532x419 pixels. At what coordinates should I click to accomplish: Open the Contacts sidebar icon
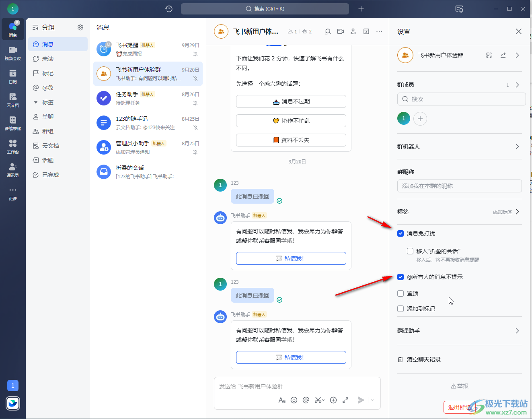point(13,169)
